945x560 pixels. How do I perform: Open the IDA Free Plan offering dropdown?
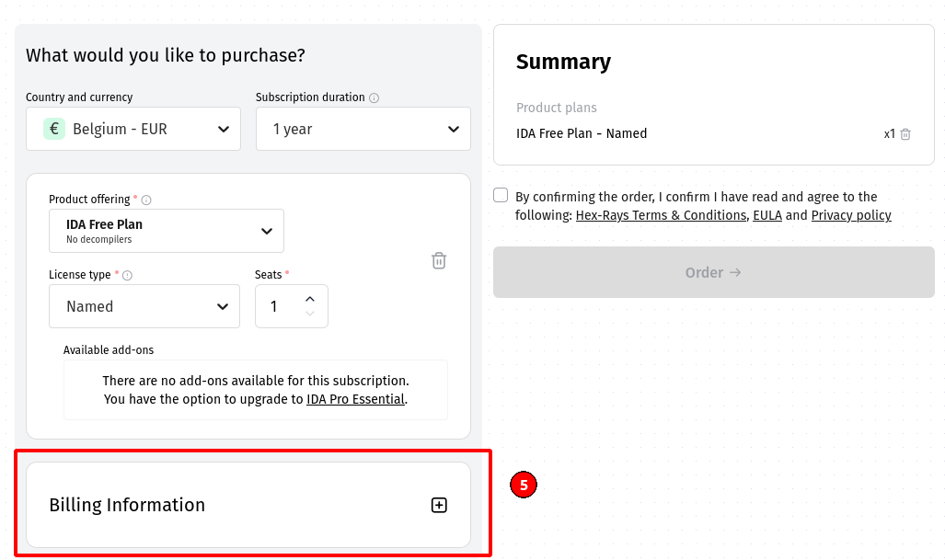pyautogui.click(x=167, y=231)
